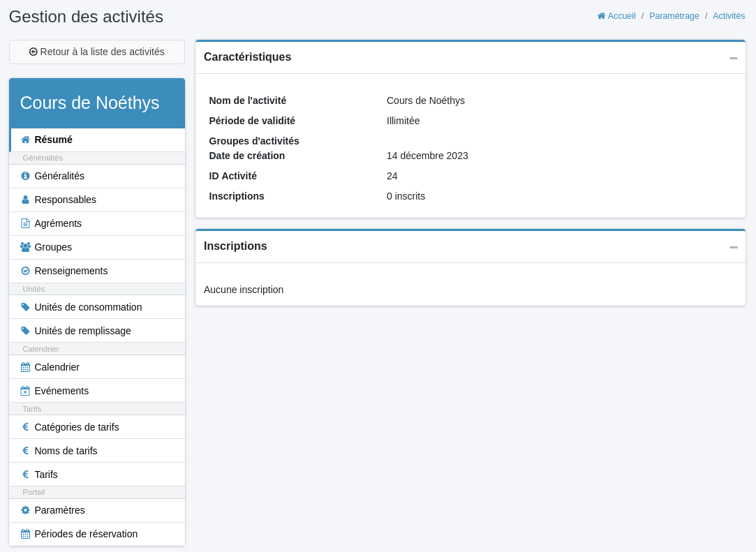This screenshot has height=552, width=756.
Task: Click the info icon for Généralités
Action: tap(25, 176)
